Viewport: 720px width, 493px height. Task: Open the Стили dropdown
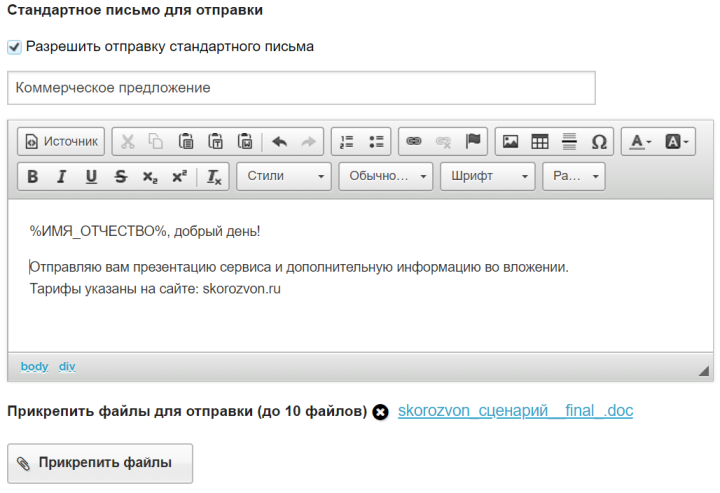pyautogui.click(x=284, y=176)
